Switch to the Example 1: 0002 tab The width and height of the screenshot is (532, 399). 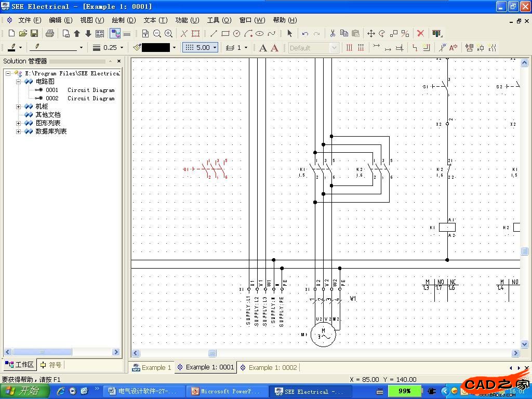[x=269, y=367]
